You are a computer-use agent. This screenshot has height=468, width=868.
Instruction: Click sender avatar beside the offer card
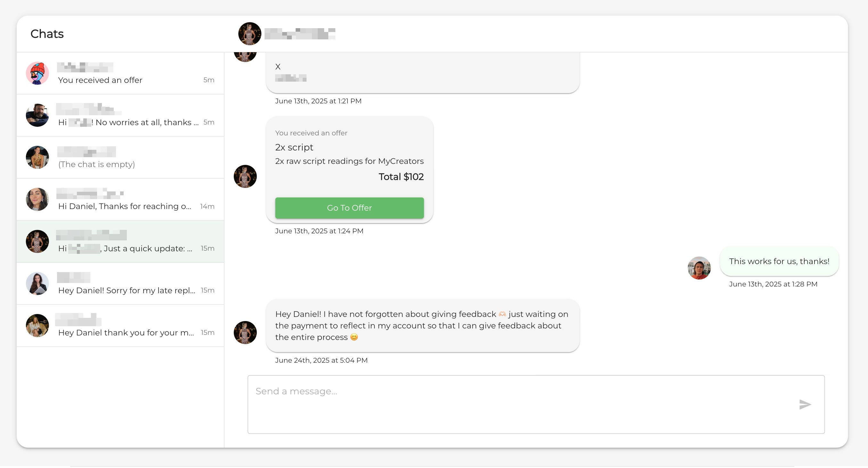coord(245,176)
